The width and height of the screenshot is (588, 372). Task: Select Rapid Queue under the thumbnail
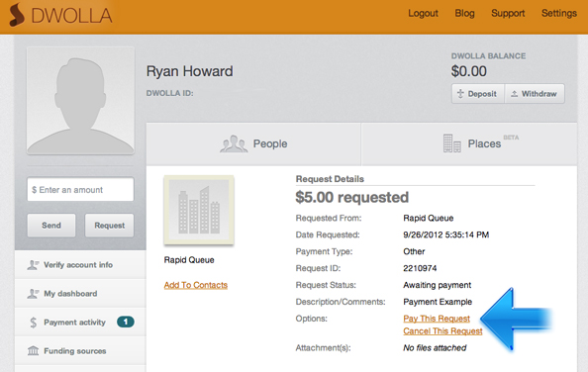(x=189, y=260)
